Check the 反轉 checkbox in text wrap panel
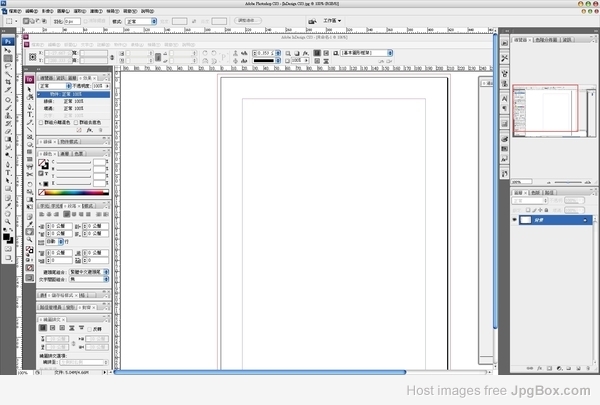This screenshot has height=405, width=600. pyautogui.click(x=90, y=329)
